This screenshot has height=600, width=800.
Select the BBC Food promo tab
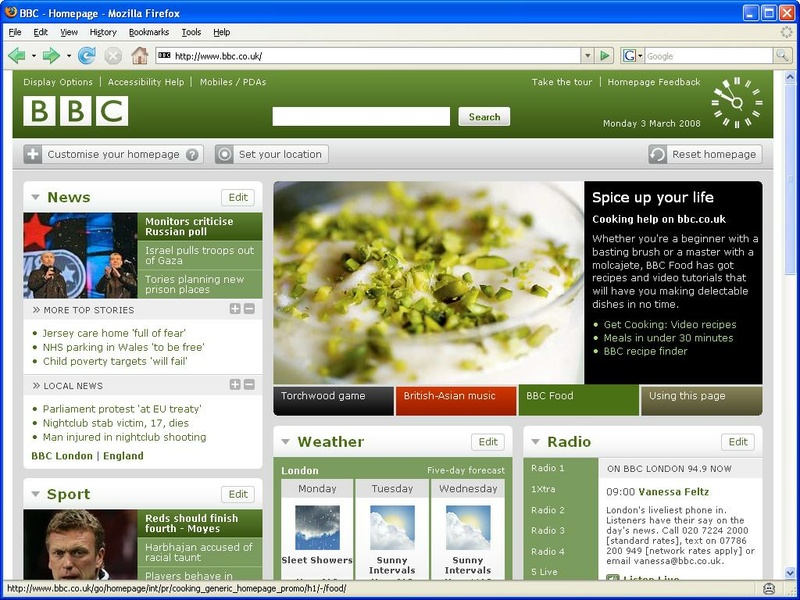pyautogui.click(x=579, y=401)
